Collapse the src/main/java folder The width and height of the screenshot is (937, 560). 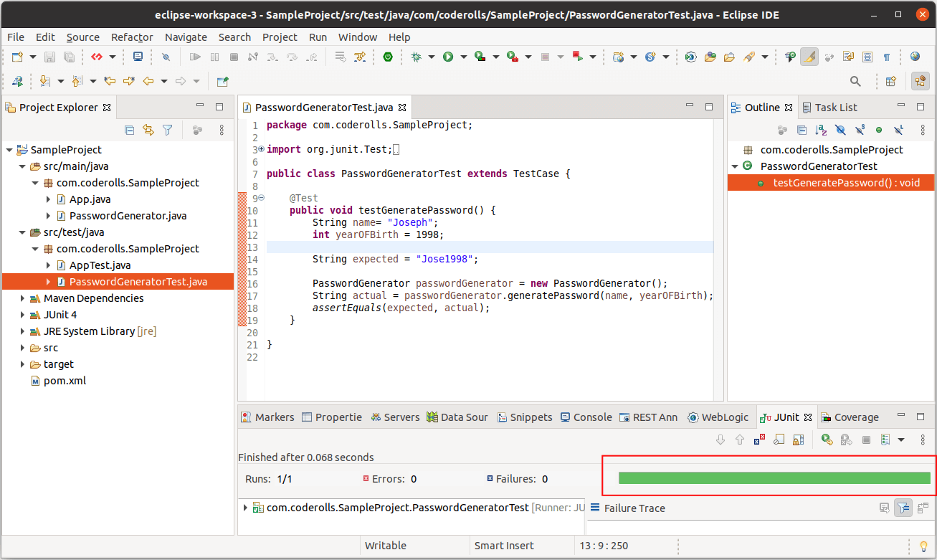(22, 166)
